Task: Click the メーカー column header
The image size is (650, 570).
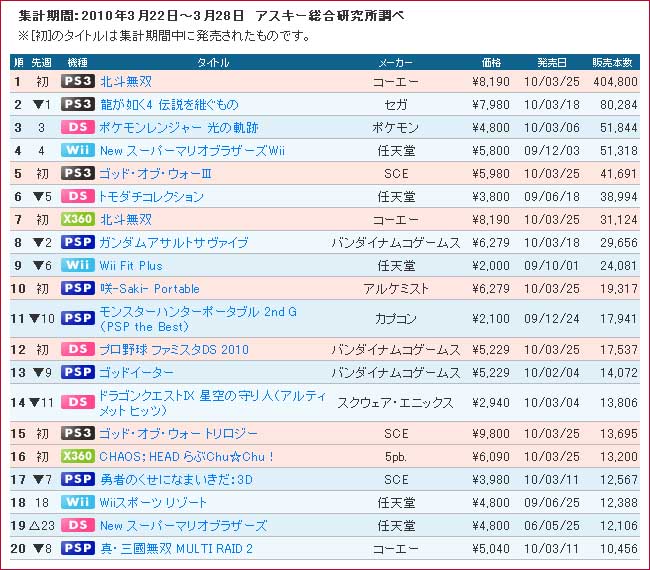Action: 395,63
